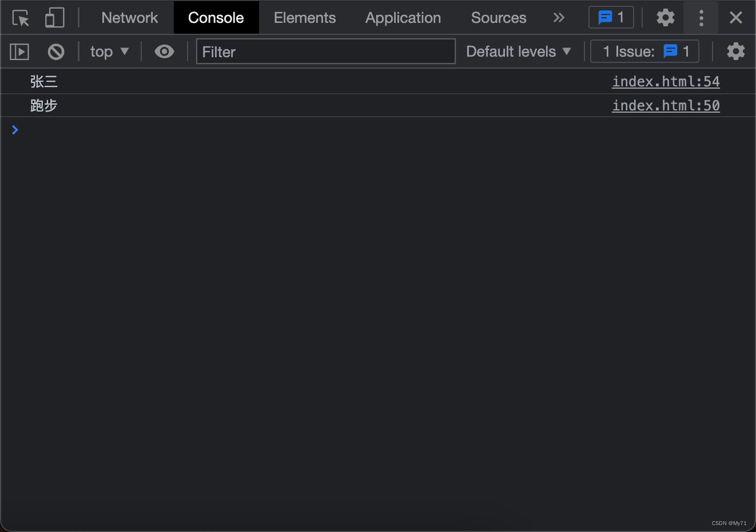Open the Sources tab
The image size is (756, 532).
pyautogui.click(x=498, y=18)
